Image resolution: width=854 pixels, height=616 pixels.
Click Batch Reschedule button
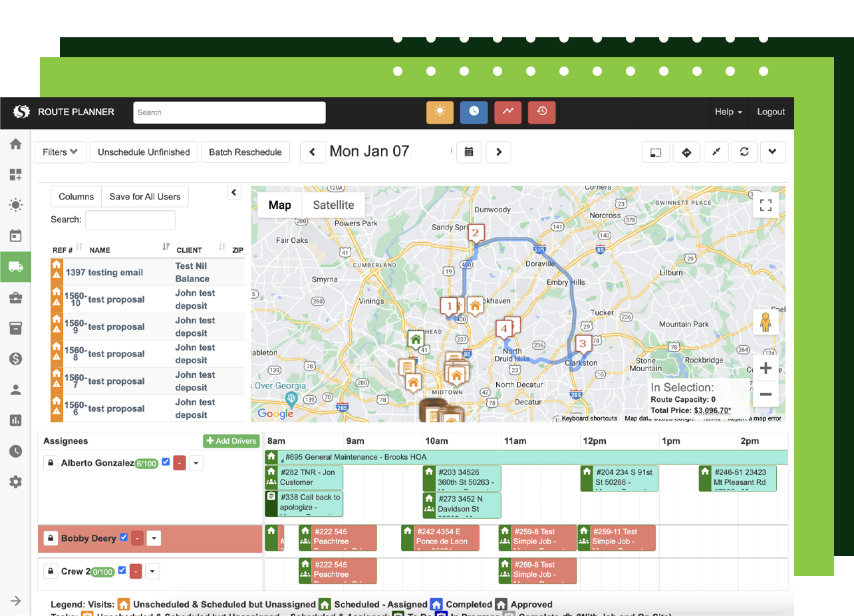(245, 152)
